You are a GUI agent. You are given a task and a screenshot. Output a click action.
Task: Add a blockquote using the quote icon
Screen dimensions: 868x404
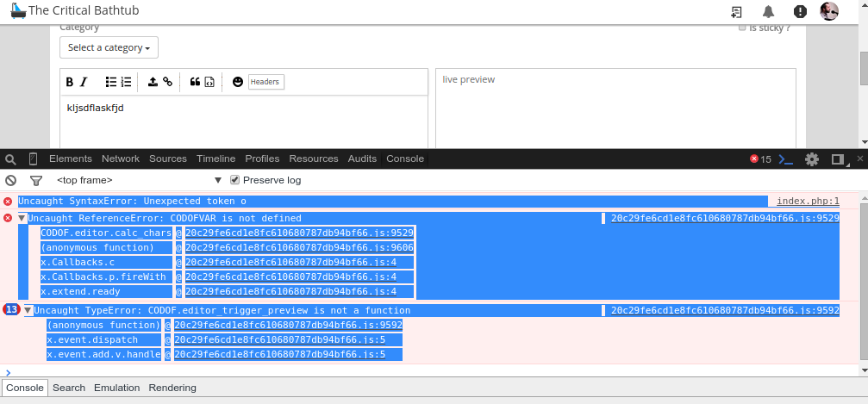click(x=195, y=82)
